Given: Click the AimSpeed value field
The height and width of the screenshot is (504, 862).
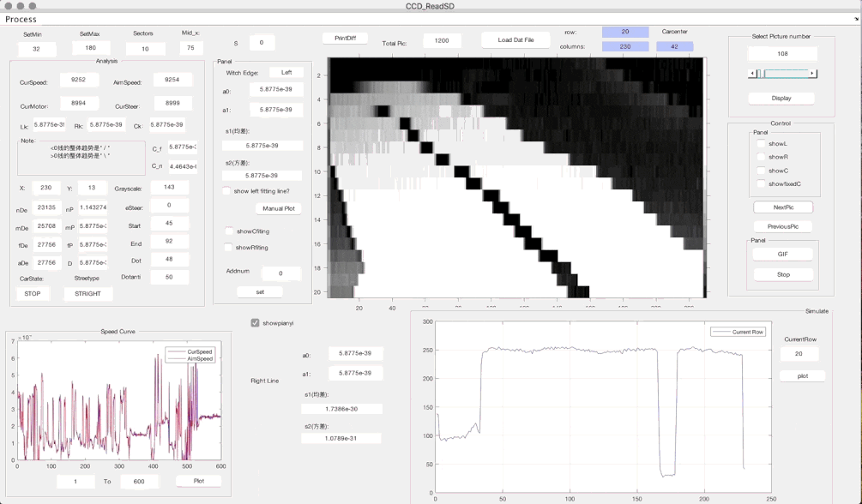Looking at the screenshot, I should tap(172, 80).
